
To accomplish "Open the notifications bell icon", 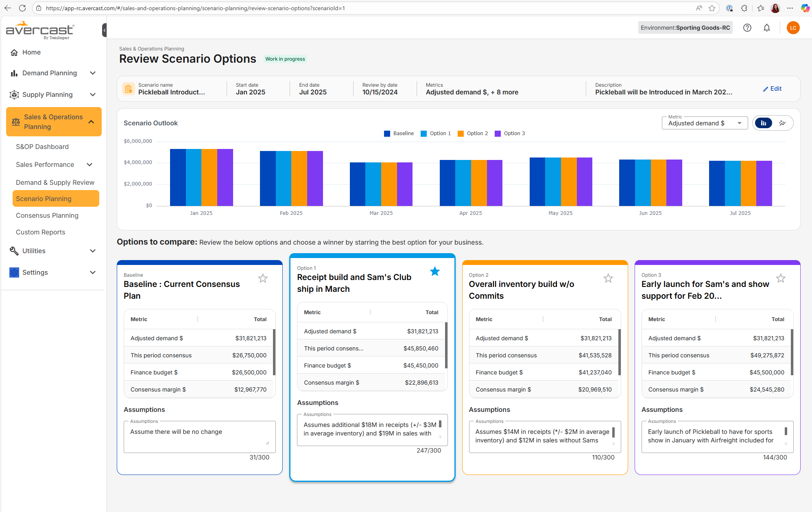I will click(766, 28).
